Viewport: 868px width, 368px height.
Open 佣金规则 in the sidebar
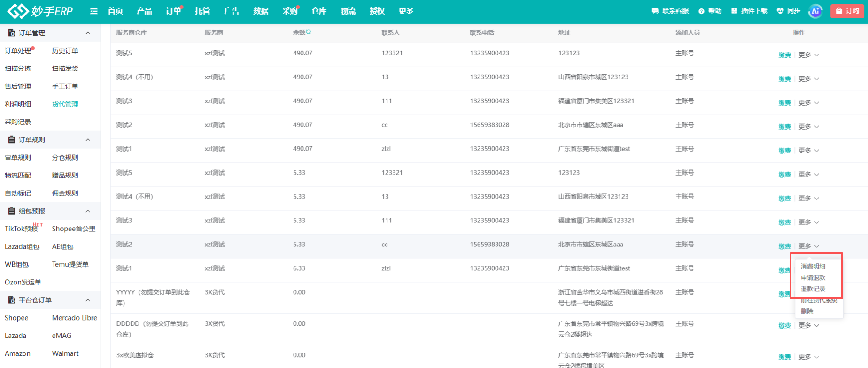click(x=65, y=193)
